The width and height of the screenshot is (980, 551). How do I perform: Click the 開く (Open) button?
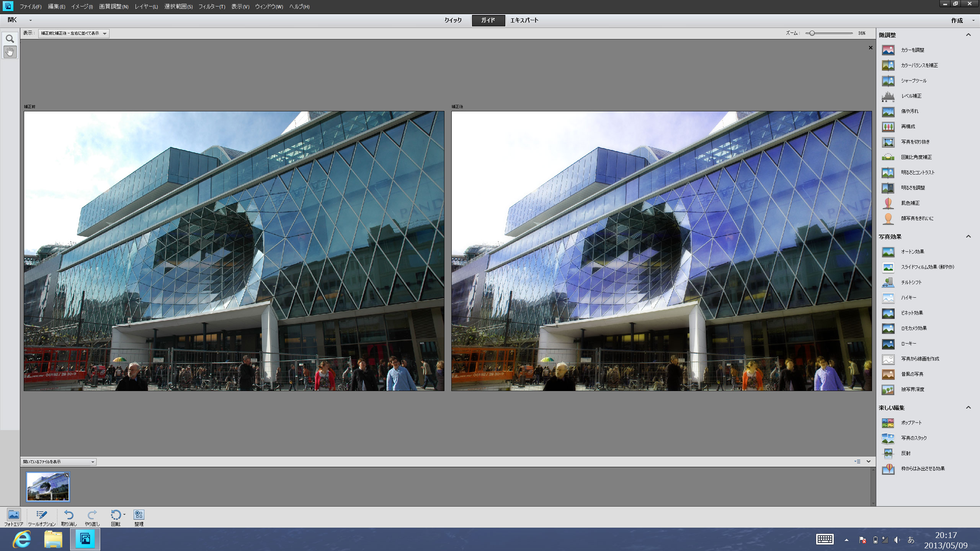click(12, 20)
